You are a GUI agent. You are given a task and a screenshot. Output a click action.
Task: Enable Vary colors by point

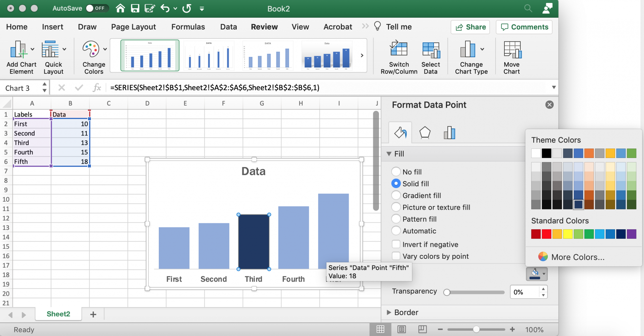[396, 256]
